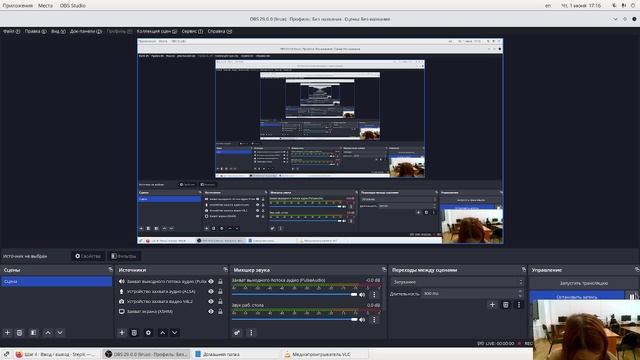This screenshot has width=640, height=360.
Task: Decrease transition duration with the down arrow
Action: point(520,296)
